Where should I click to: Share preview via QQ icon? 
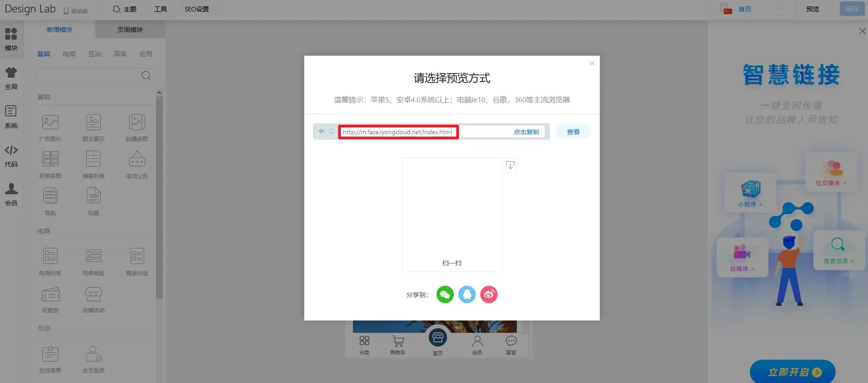[x=467, y=294]
